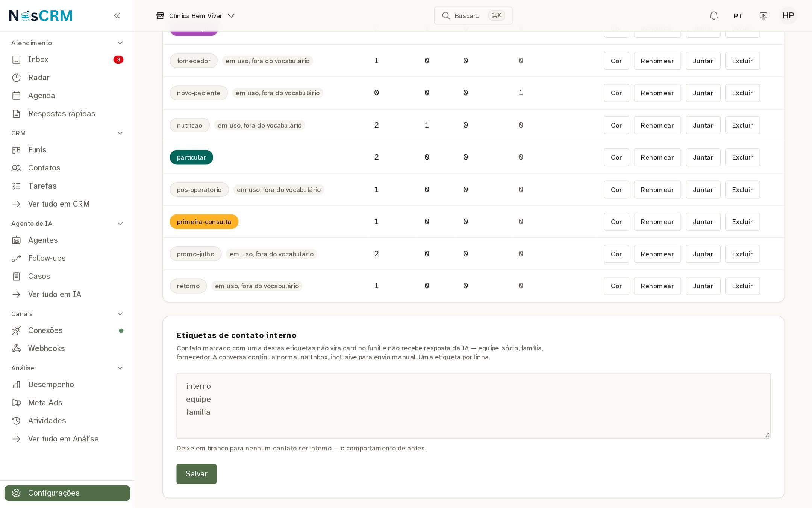The image size is (812, 508).
Task: Open Clínica Bem Viver workspace dropdown
Action: click(195, 15)
